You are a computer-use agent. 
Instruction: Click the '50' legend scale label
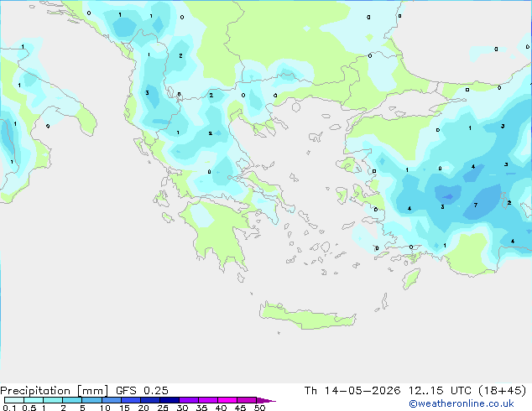coord(259,408)
